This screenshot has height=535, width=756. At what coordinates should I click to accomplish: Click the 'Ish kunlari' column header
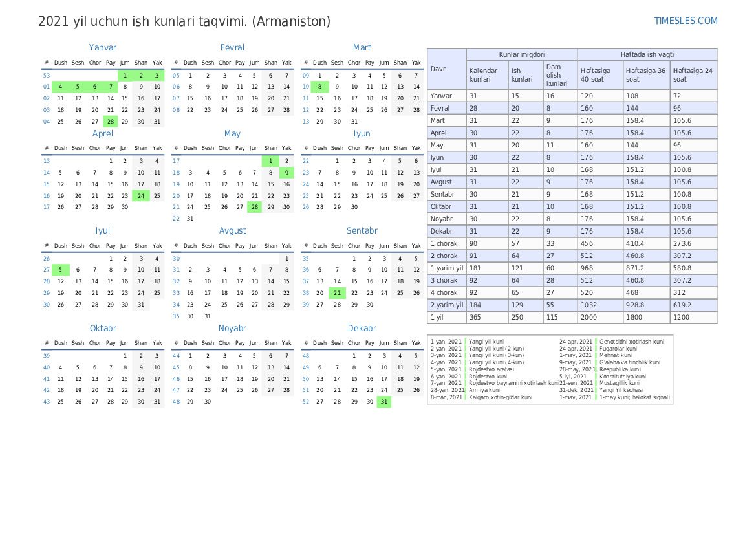pyautogui.click(x=525, y=75)
